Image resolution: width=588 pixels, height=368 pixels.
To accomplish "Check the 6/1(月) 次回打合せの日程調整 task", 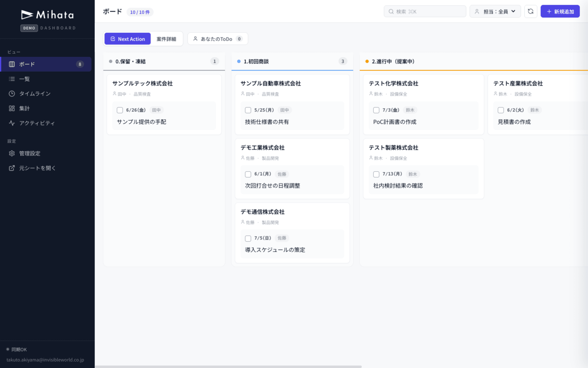I will tap(248, 174).
